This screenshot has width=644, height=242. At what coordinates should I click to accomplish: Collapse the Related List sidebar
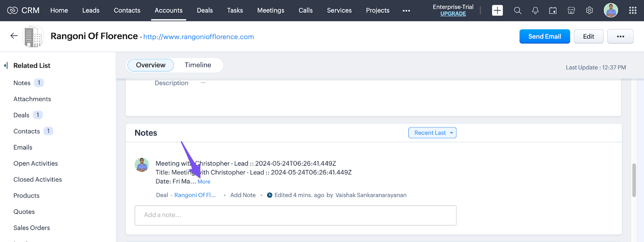click(x=6, y=66)
